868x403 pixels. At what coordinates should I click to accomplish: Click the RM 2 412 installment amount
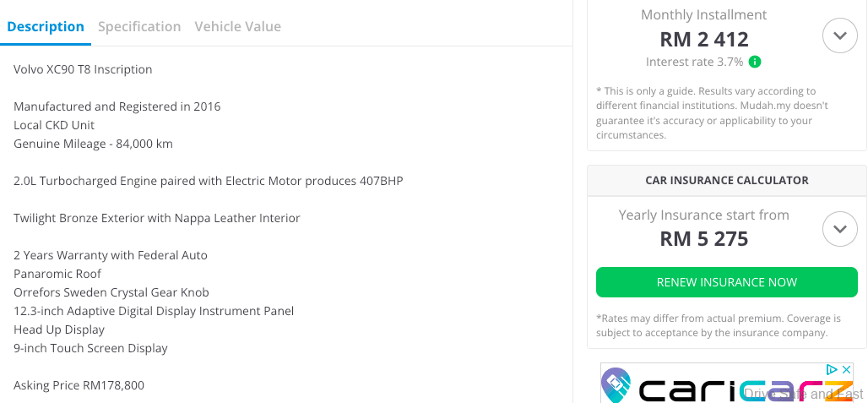click(703, 39)
